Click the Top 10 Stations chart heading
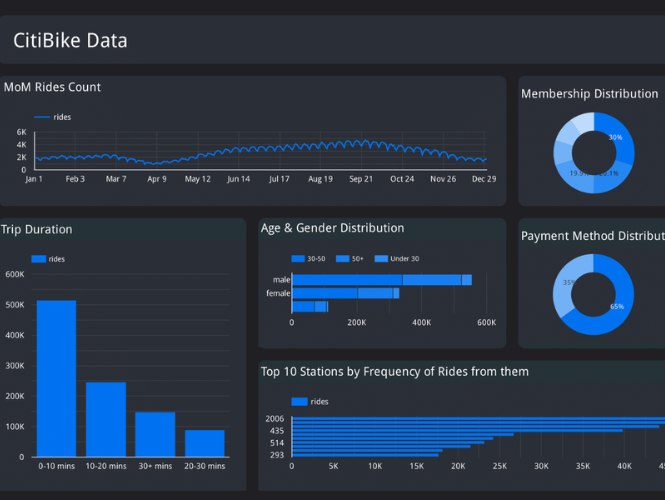 coord(394,372)
